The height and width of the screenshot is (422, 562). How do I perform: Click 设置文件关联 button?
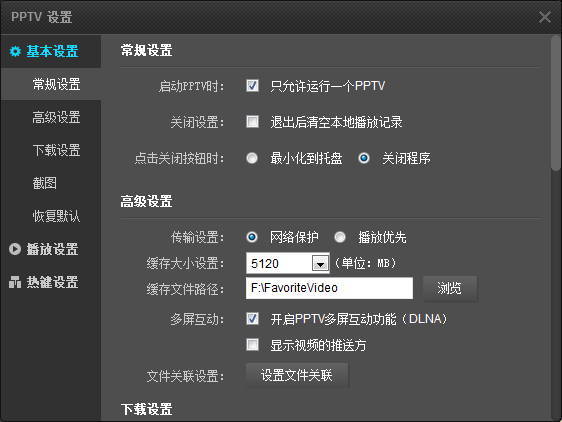pos(297,375)
